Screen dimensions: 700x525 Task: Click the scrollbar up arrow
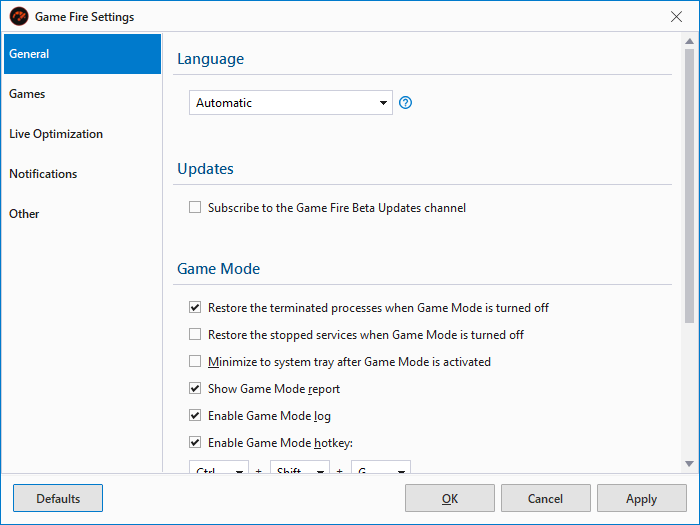(x=689, y=41)
